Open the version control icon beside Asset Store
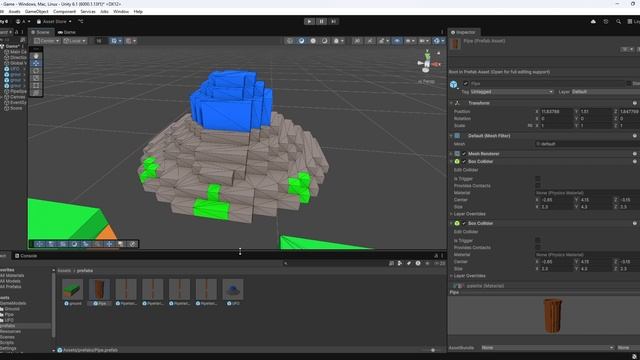This screenshot has width=640, height=360. (x=81, y=21)
